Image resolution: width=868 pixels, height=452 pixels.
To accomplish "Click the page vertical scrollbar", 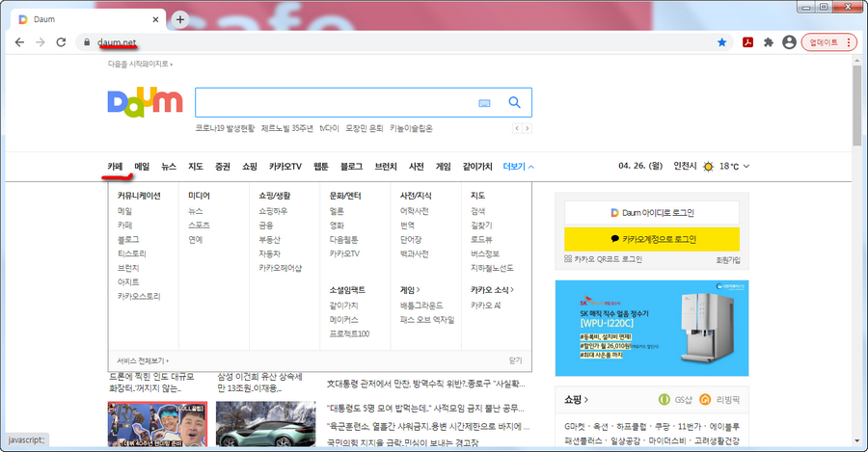I will tap(857, 105).
